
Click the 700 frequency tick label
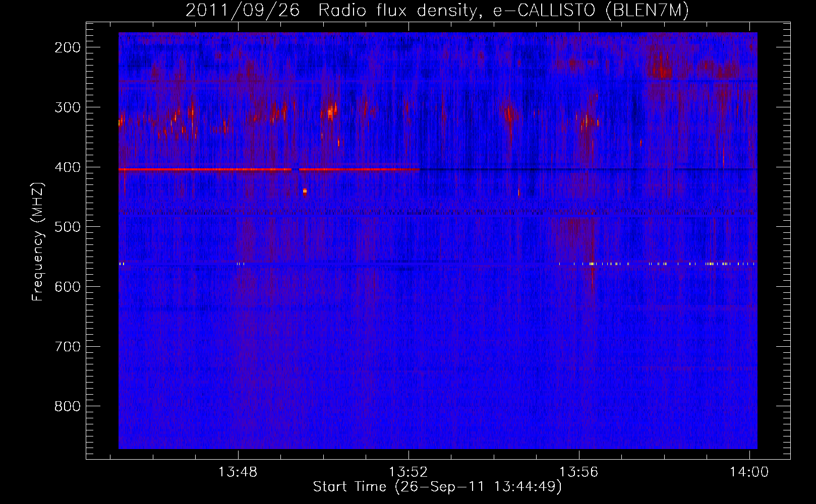[67, 347]
